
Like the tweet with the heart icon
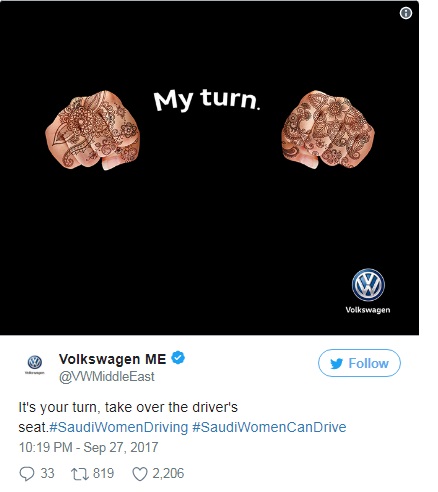(x=140, y=474)
